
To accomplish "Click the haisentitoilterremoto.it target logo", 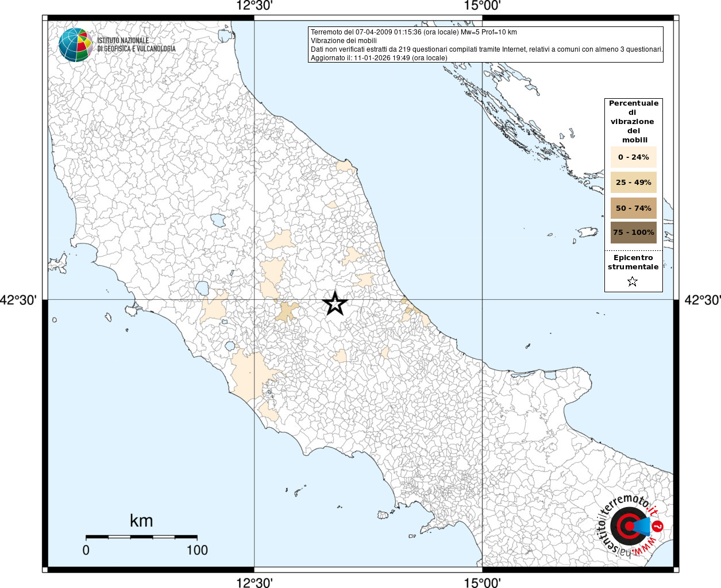I will pyautogui.click(x=631, y=525).
